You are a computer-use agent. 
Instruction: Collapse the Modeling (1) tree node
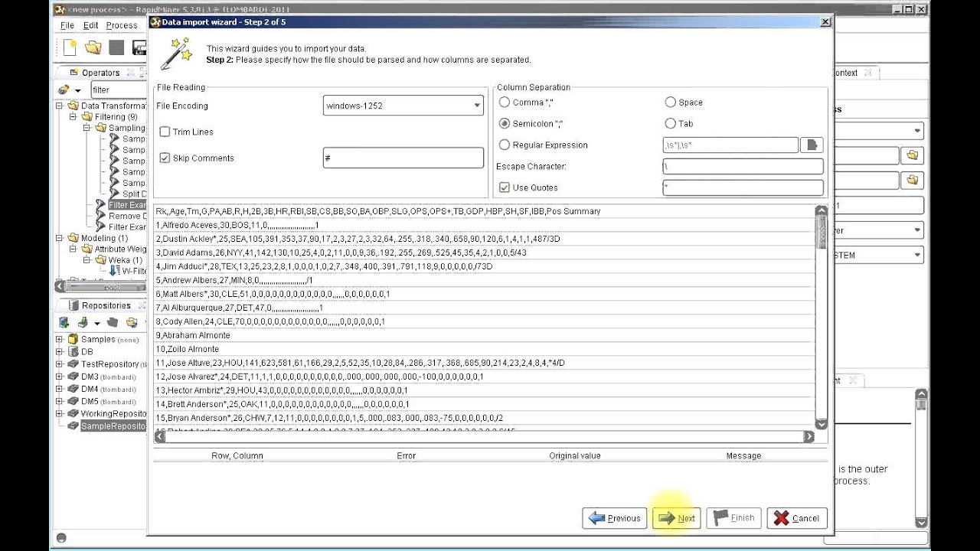coord(60,238)
